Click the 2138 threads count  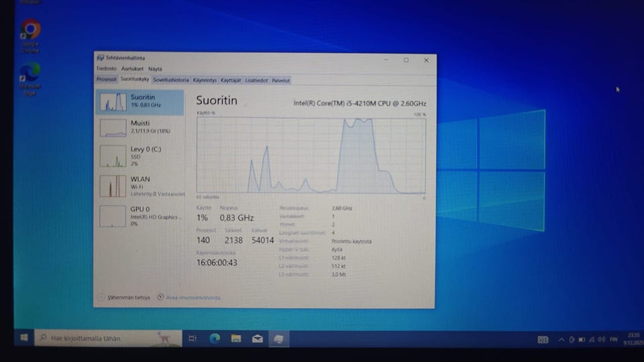coord(233,240)
